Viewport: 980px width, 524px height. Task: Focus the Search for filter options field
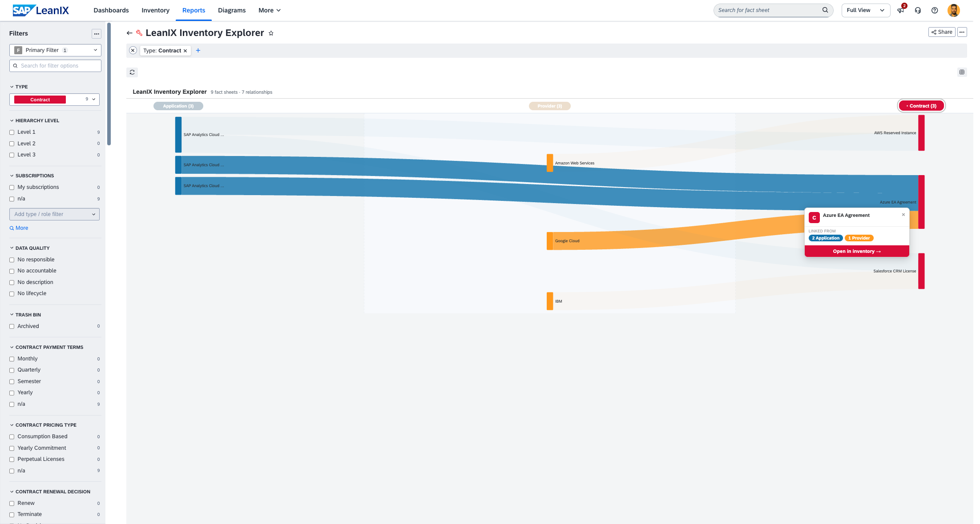point(55,66)
